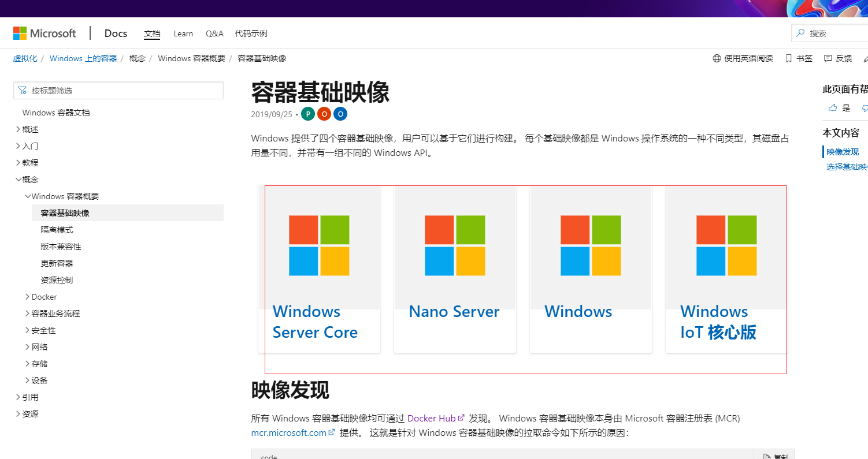Image resolution: width=868 pixels, height=459 pixels.
Task: Select the 文档 navigation tab
Action: pyautogui.click(x=152, y=33)
